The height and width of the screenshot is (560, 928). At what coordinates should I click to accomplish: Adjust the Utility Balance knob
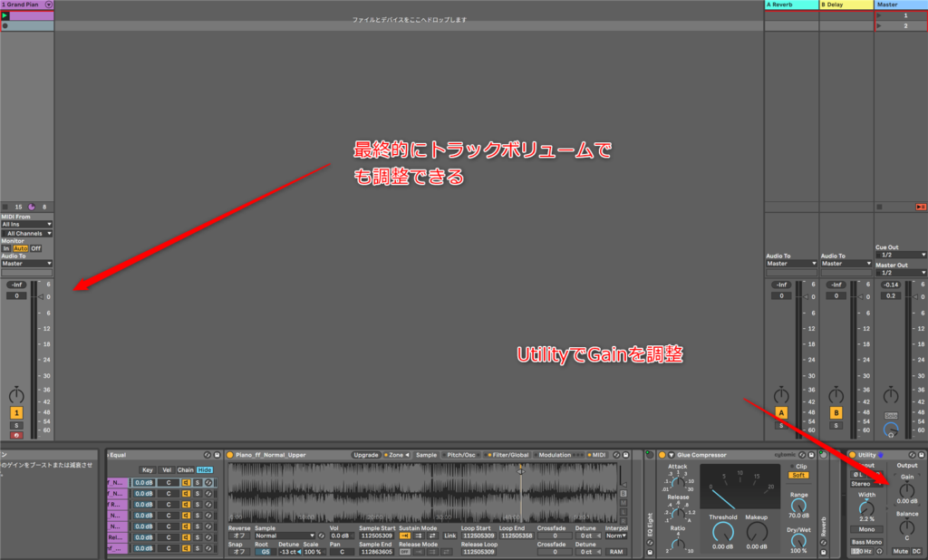click(x=906, y=526)
